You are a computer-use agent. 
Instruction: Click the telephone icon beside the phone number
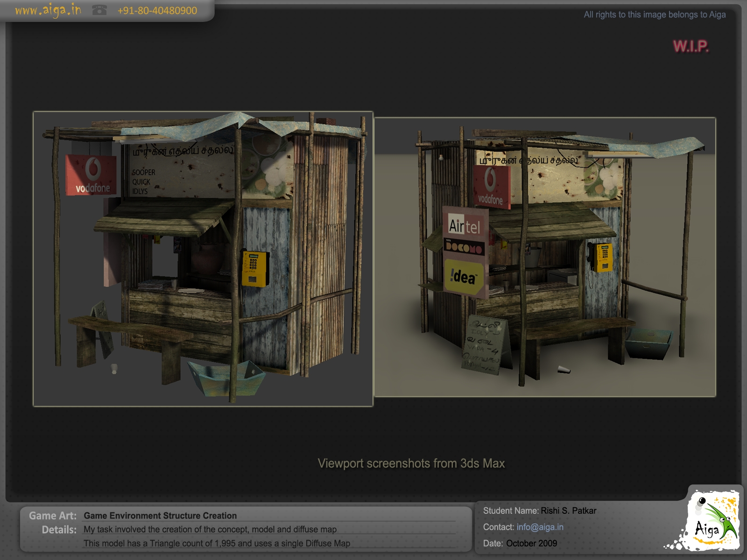pyautogui.click(x=99, y=10)
